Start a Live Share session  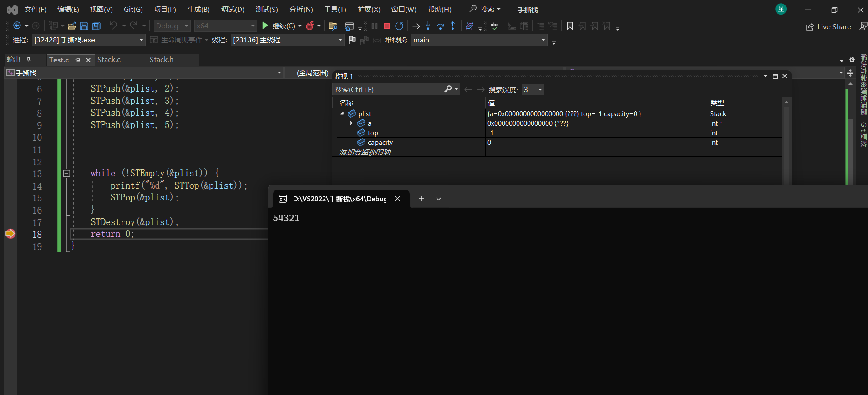pos(828,27)
